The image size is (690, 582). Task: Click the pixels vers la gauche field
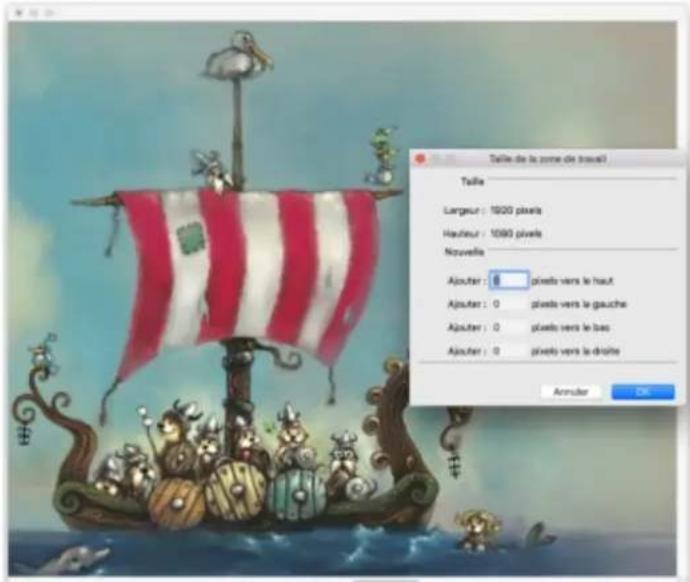[509, 304]
